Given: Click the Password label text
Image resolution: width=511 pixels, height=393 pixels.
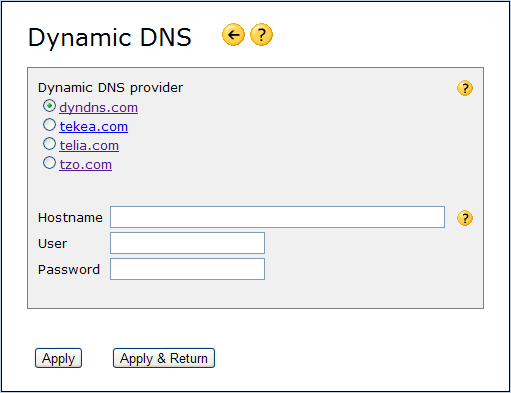Looking at the screenshot, I should [x=69, y=270].
